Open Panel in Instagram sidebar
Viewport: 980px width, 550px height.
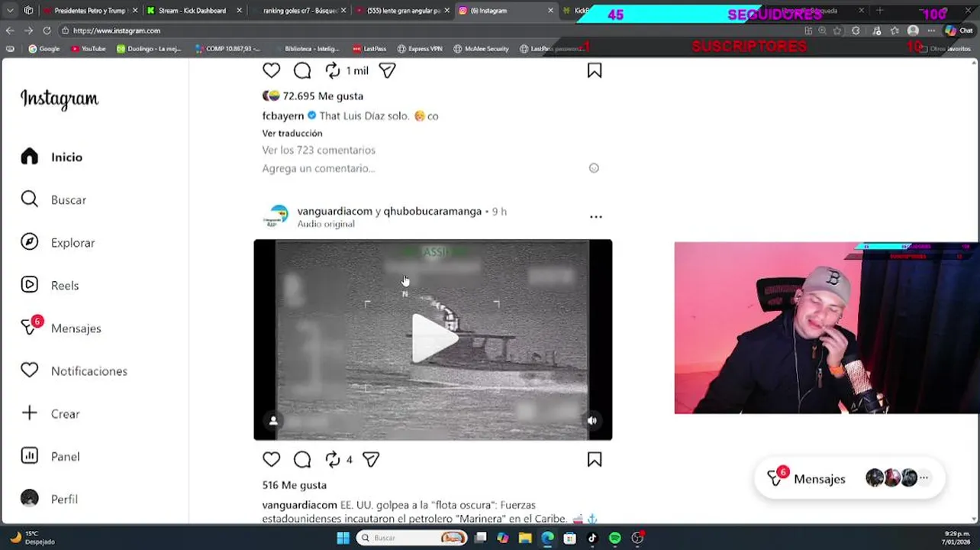50,456
